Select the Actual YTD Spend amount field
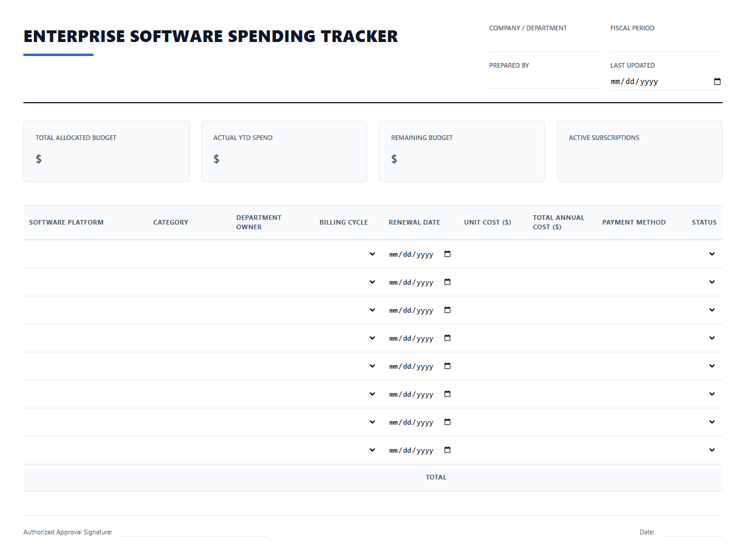 288,159
